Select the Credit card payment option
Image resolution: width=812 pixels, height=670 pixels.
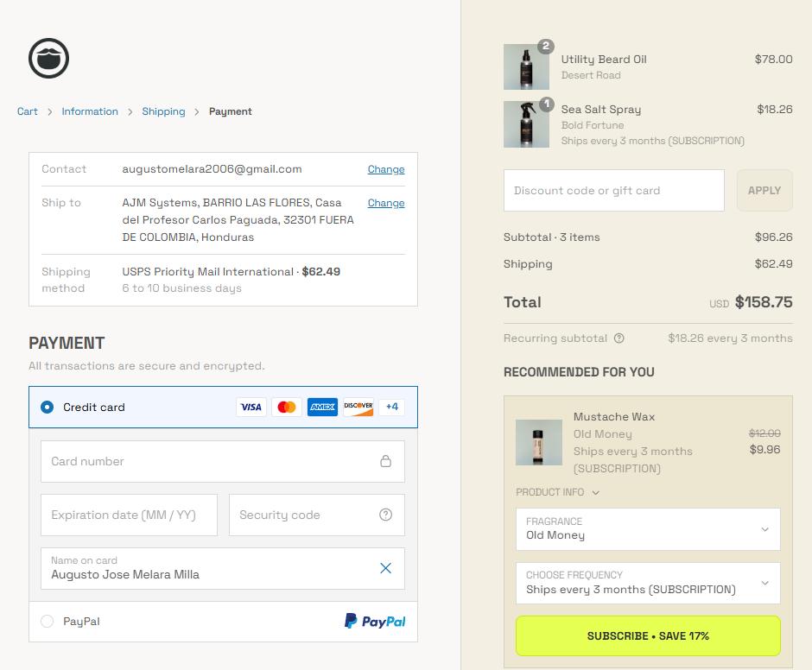point(48,407)
